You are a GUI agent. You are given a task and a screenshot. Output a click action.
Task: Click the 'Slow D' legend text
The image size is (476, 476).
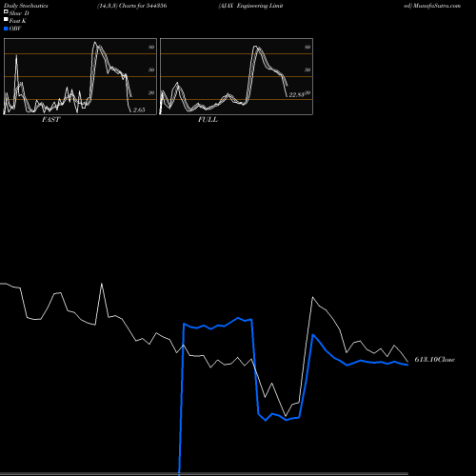tap(19, 13)
